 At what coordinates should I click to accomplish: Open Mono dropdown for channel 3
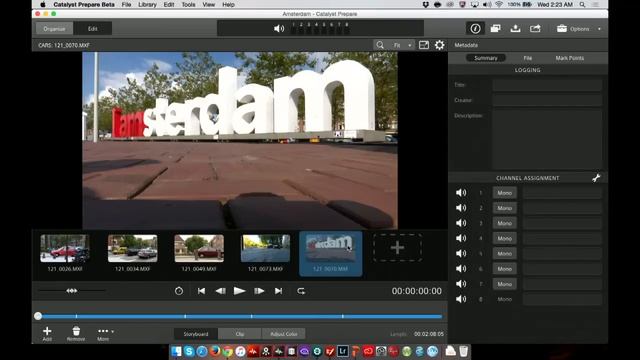tap(504, 223)
